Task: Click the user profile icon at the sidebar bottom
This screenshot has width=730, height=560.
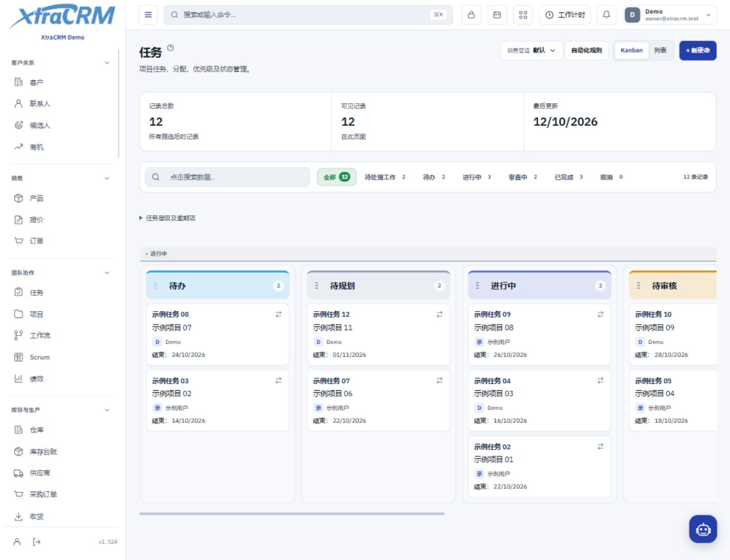Action: [17, 542]
